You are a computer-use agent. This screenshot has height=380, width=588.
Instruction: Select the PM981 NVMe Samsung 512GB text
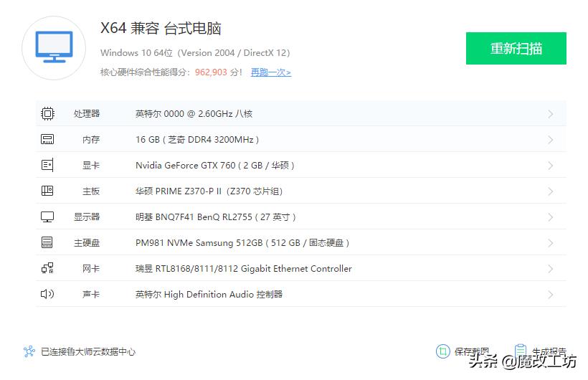point(242,243)
